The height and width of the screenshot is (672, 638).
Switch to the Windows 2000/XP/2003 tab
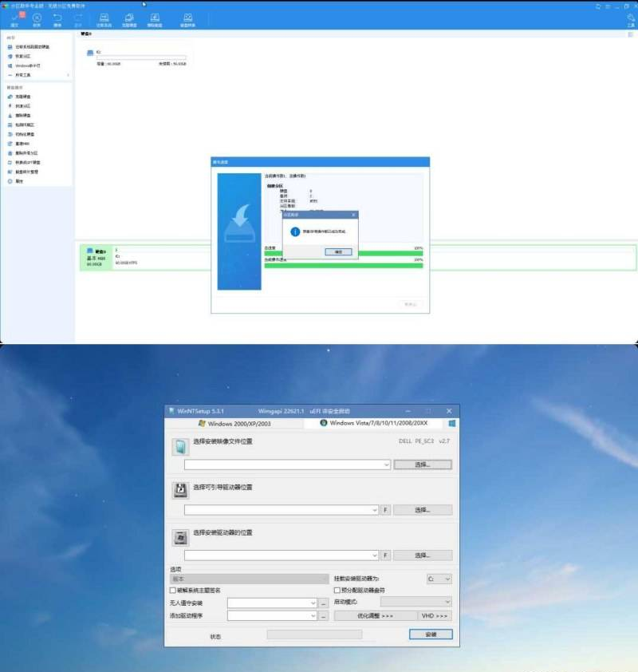234,424
